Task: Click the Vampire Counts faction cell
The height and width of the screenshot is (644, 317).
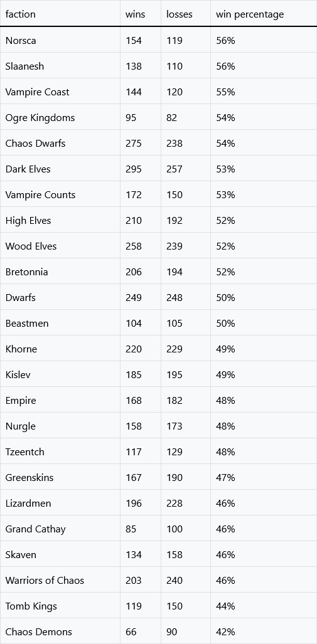Action: point(60,194)
